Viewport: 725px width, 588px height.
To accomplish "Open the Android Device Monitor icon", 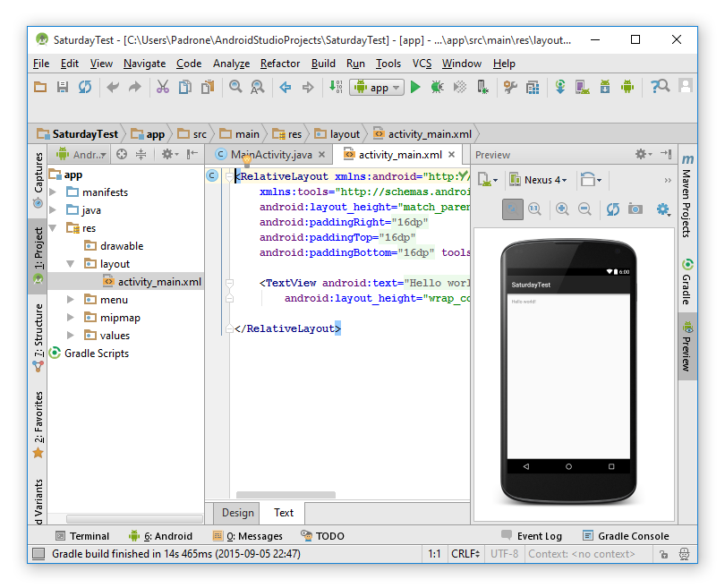I will point(627,87).
